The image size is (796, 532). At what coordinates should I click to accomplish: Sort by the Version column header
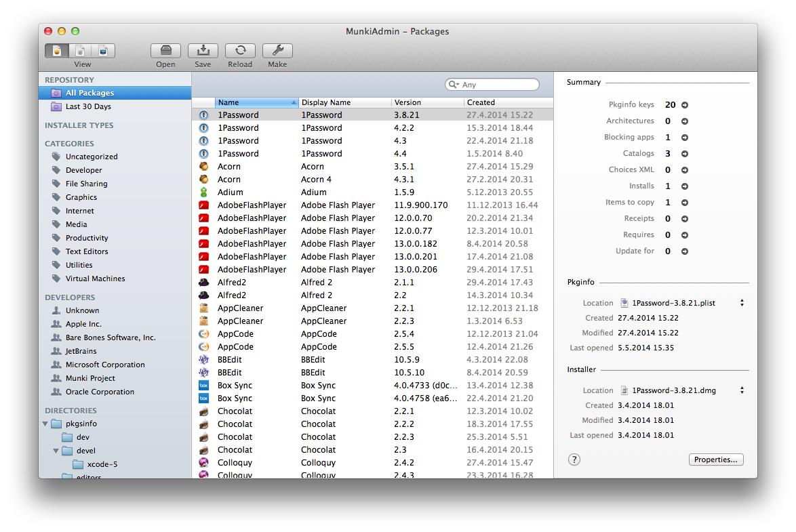click(x=427, y=102)
